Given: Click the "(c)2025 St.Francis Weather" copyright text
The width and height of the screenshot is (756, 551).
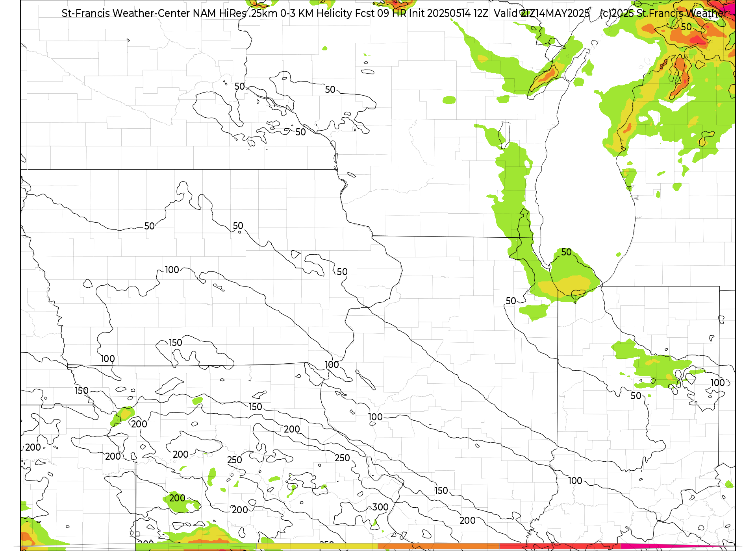Looking at the screenshot, I should tap(664, 13).
